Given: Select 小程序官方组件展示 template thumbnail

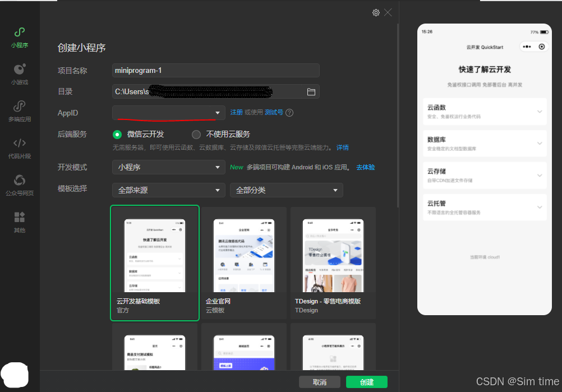Looking at the screenshot, I should point(333,352).
